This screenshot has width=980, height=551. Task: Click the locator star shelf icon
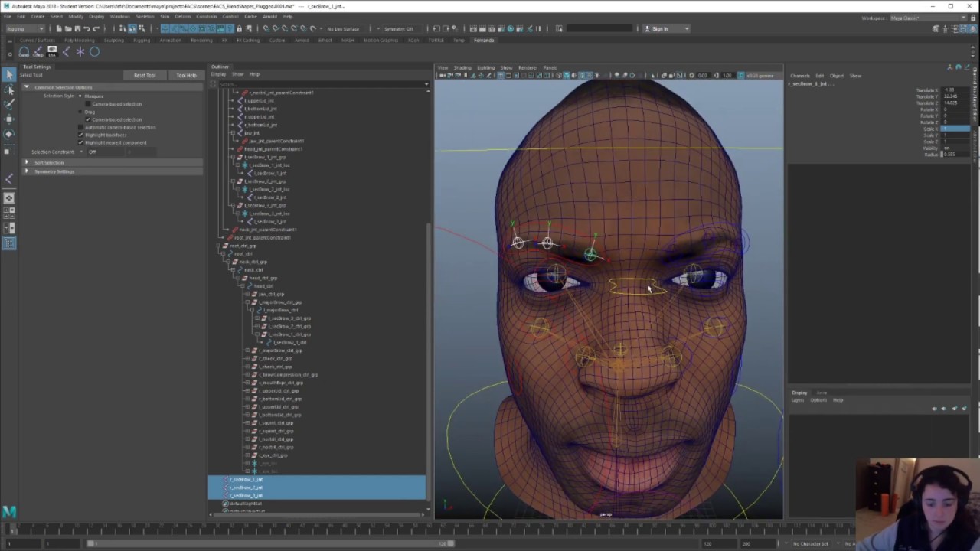tap(80, 52)
